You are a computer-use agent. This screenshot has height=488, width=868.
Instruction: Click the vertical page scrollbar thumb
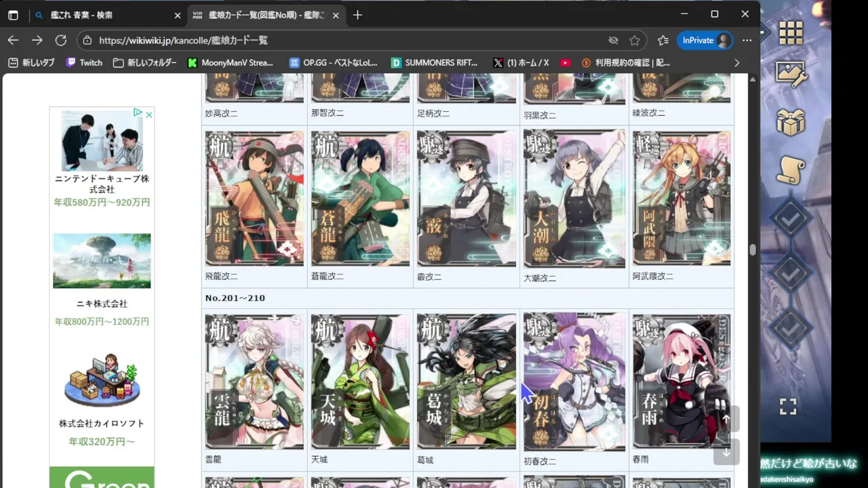753,250
